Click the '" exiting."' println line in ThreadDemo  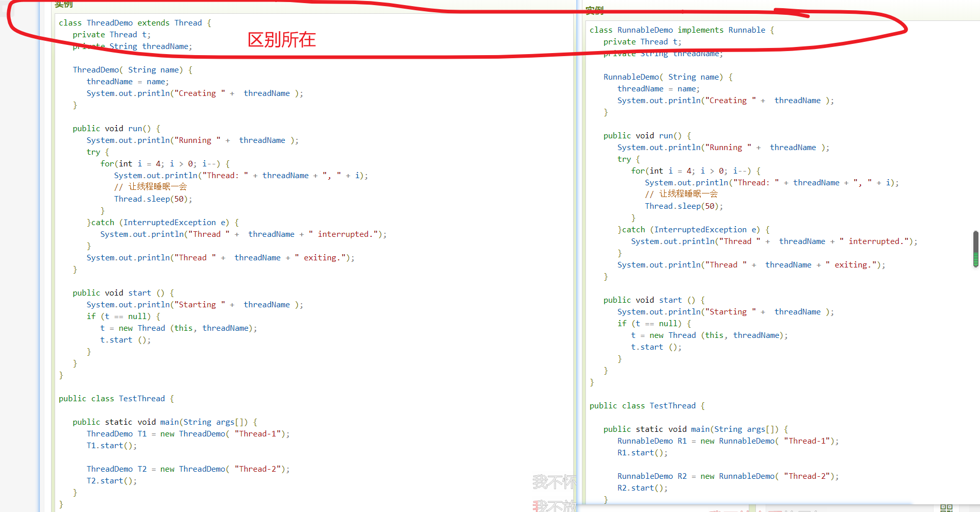click(220, 258)
